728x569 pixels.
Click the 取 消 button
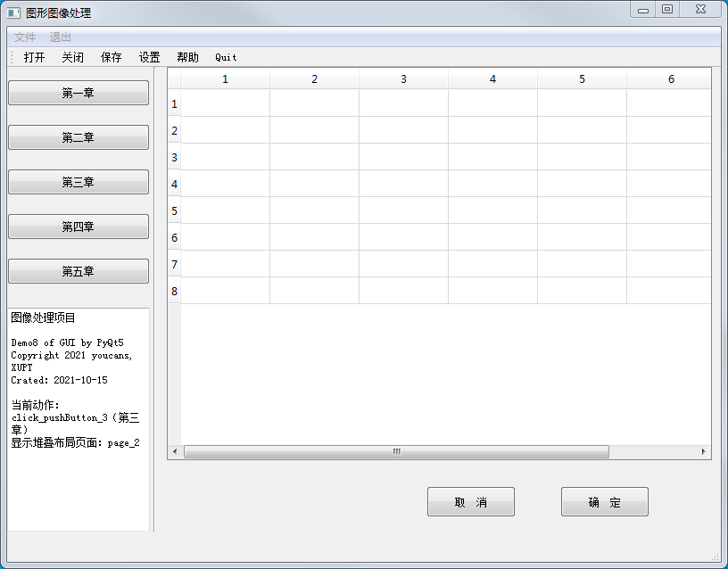click(471, 502)
